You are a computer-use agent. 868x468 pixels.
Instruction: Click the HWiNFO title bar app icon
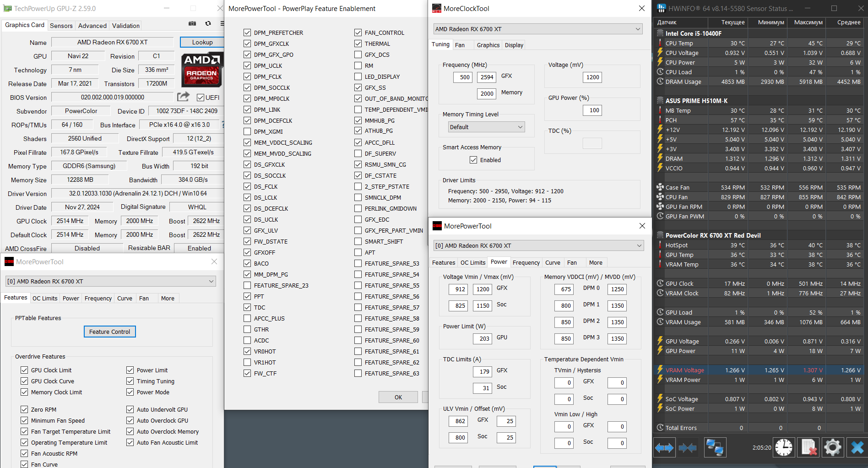click(x=661, y=9)
